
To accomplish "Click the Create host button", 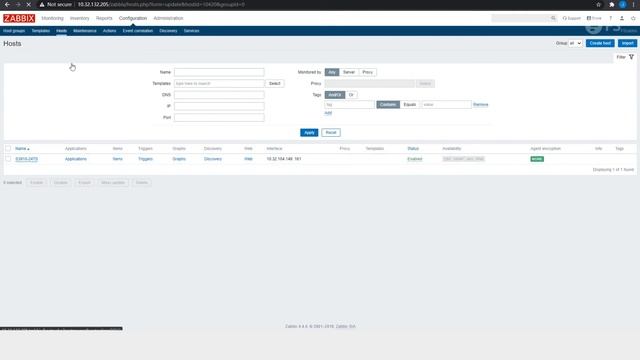I will point(600,43).
